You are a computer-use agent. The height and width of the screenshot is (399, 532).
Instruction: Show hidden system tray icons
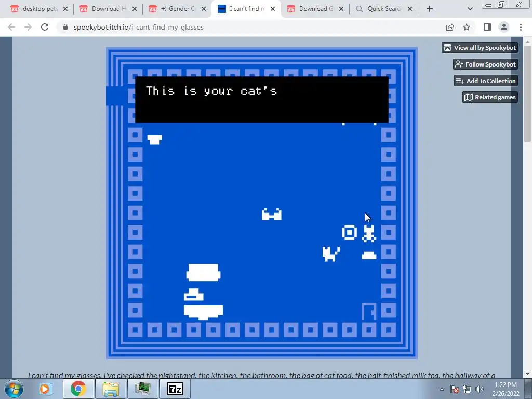[x=442, y=389]
